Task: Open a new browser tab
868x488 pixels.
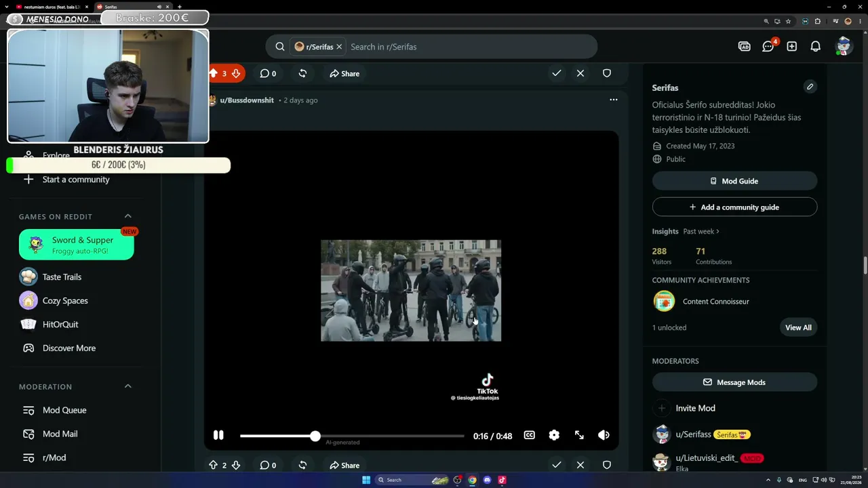Action: pyautogui.click(x=180, y=7)
